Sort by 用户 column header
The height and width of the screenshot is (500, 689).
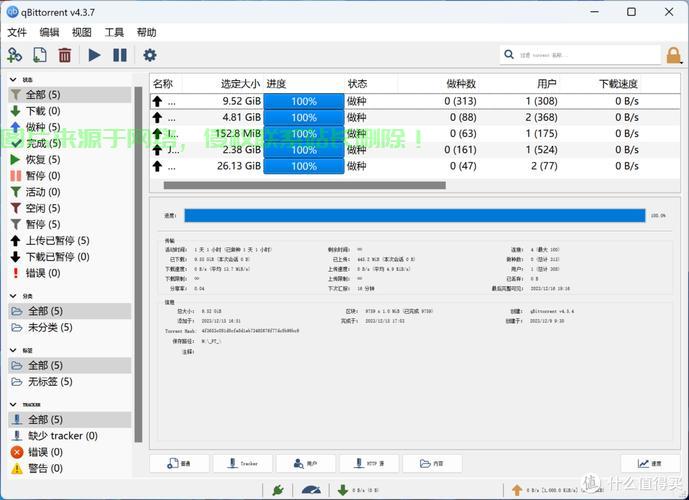519,83
